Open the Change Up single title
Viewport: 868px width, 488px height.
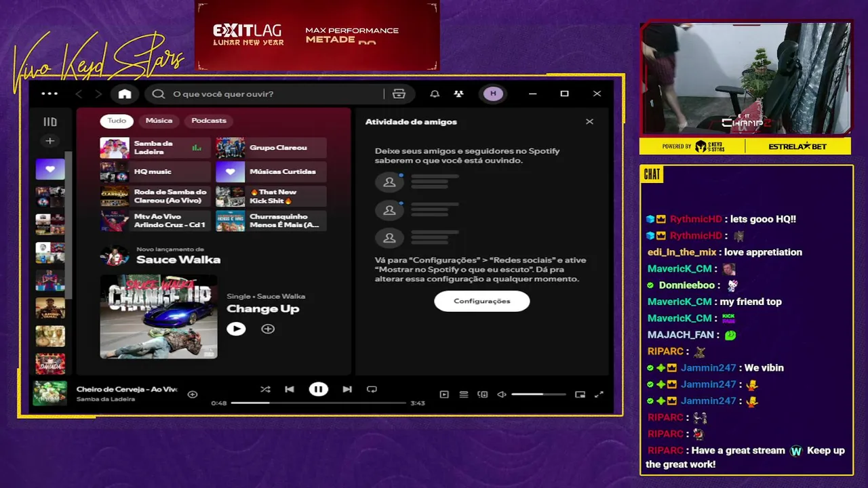pyautogui.click(x=262, y=309)
